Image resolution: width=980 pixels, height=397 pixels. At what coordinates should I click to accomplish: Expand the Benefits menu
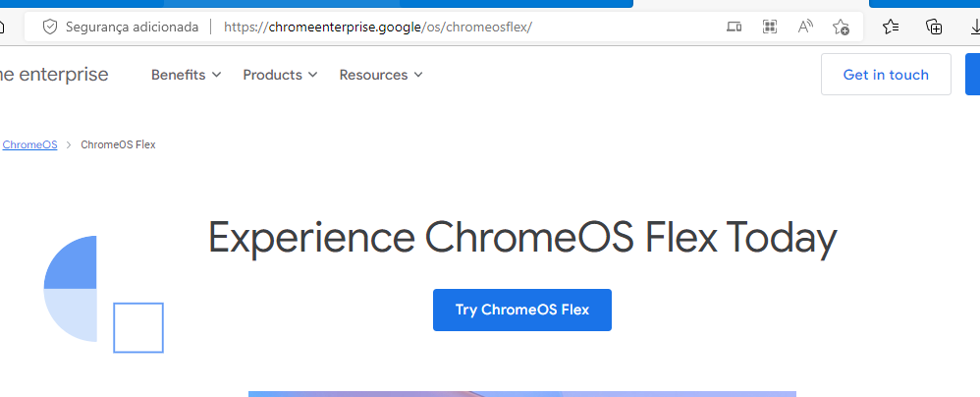point(187,75)
